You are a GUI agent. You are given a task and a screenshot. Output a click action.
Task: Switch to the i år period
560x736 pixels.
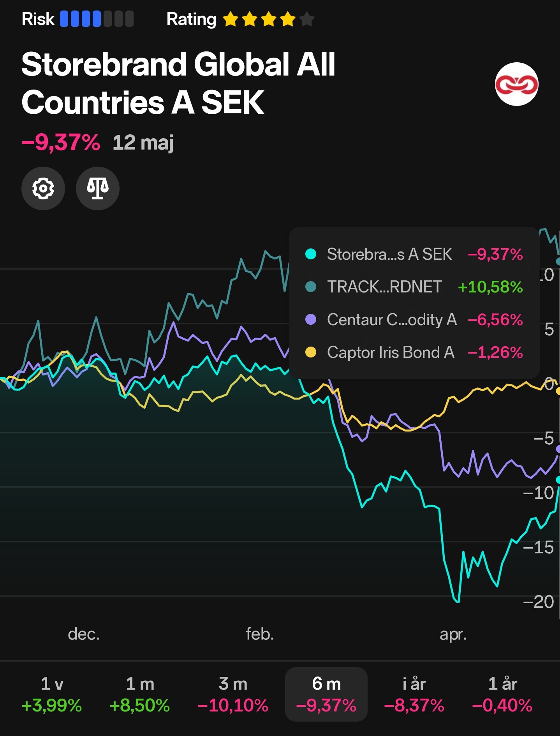pos(414,694)
